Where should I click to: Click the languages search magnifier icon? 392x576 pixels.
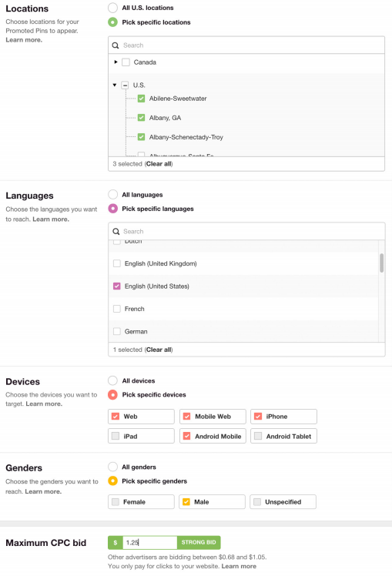coord(116,232)
